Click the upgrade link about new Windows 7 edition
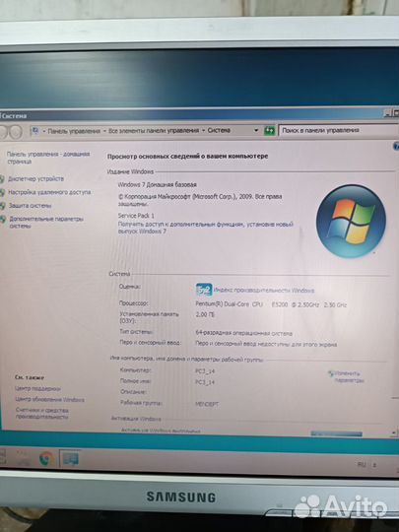This screenshot has width=399, height=532. click(x=205, y=228)
